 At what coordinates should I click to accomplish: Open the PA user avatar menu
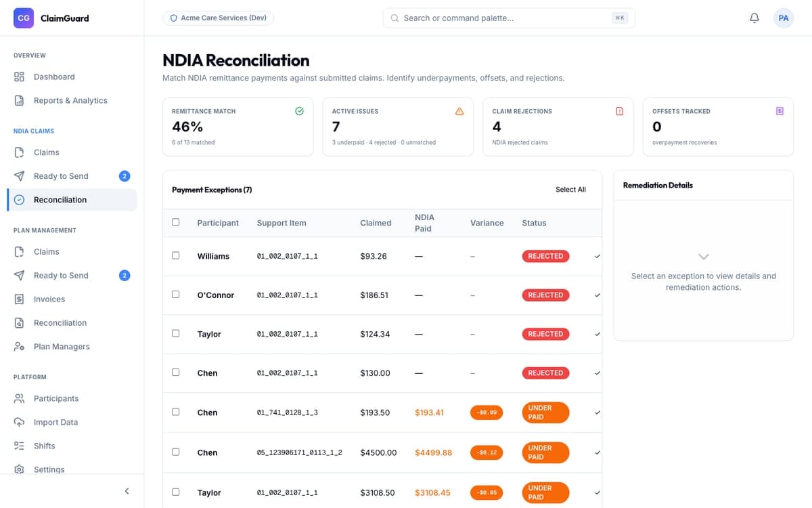point(784,18)
